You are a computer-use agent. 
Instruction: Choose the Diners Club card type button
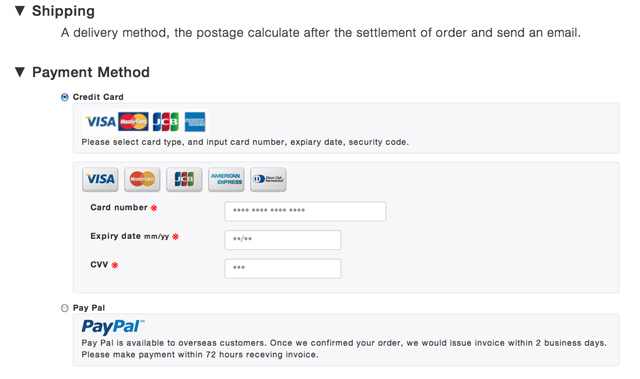point(268,179)
